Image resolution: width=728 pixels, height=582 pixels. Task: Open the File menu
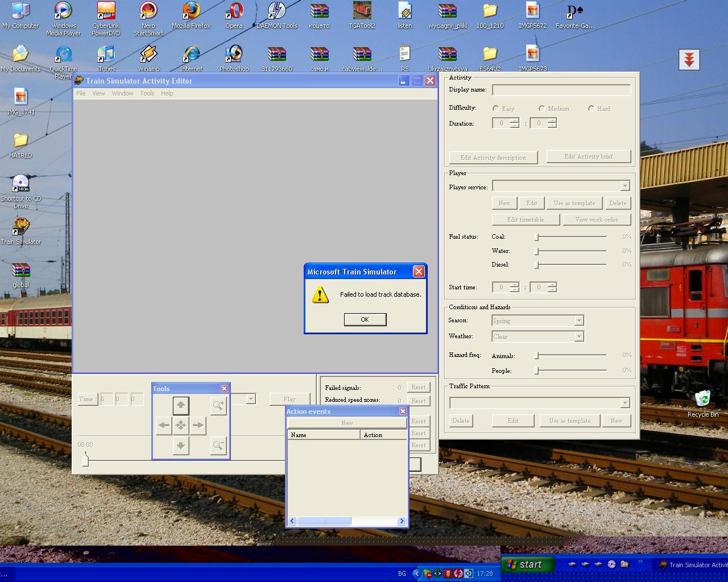tap(81, 93)
